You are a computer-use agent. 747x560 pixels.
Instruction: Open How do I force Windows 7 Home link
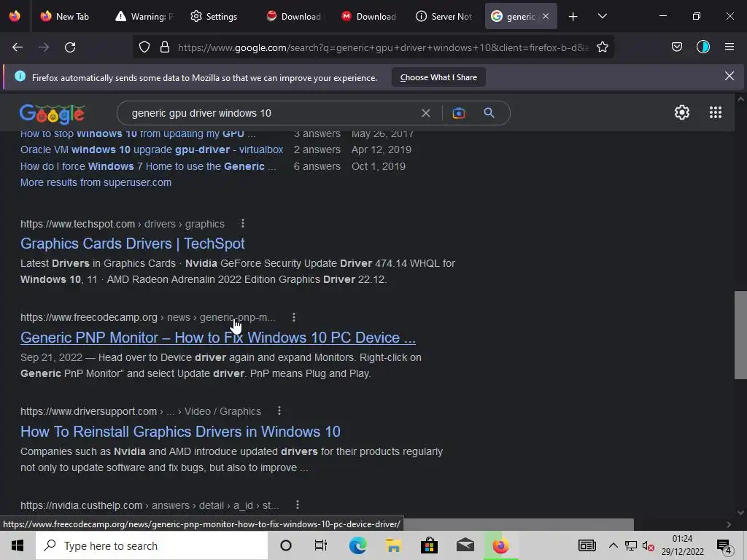148,166
